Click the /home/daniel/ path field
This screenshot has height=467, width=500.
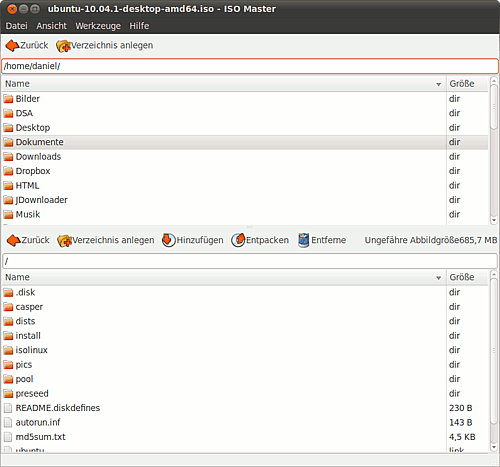[250, 66]
